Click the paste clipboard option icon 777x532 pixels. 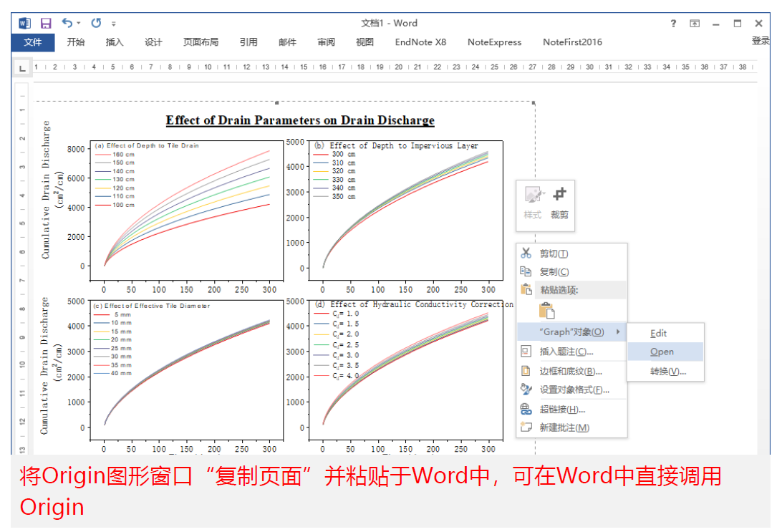547,311
